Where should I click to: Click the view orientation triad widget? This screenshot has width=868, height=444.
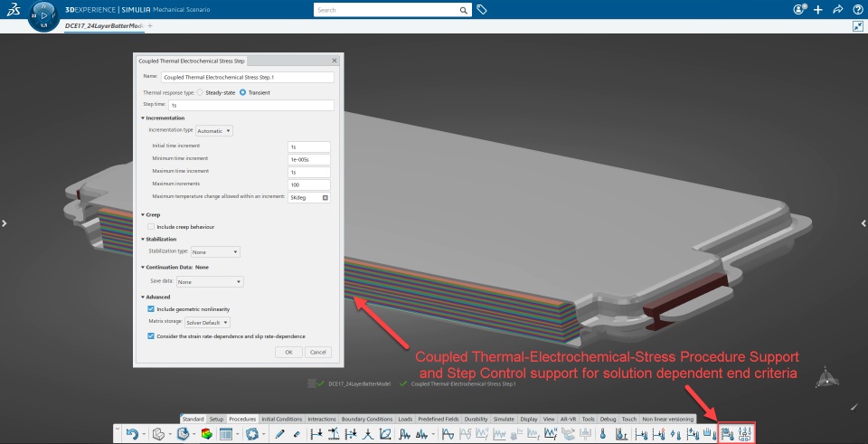827,376
